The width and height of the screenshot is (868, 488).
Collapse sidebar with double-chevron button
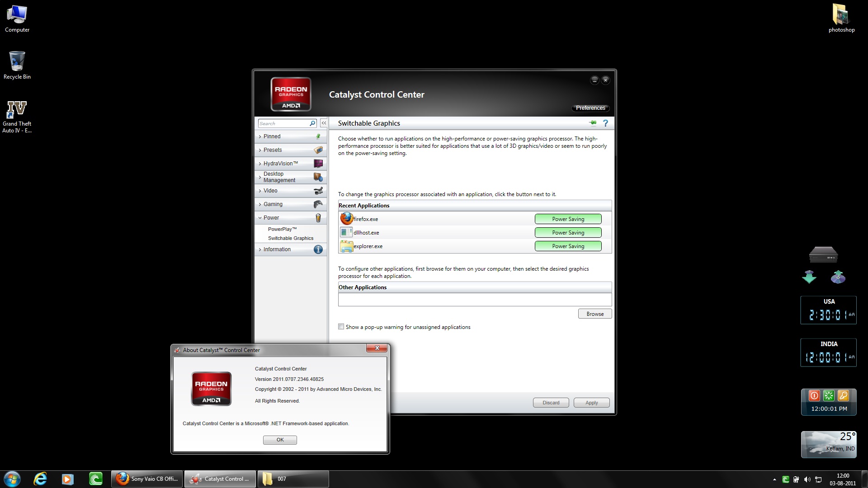click(x=324, y=123)
